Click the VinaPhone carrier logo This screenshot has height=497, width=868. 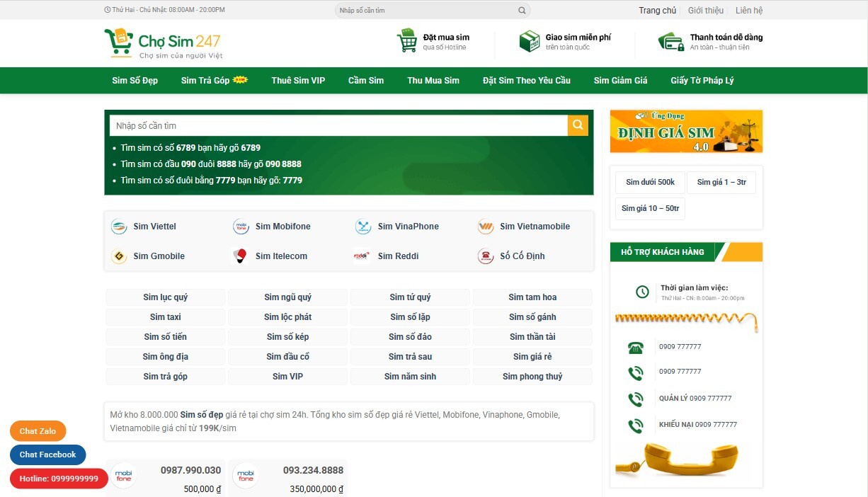[363, 227]
